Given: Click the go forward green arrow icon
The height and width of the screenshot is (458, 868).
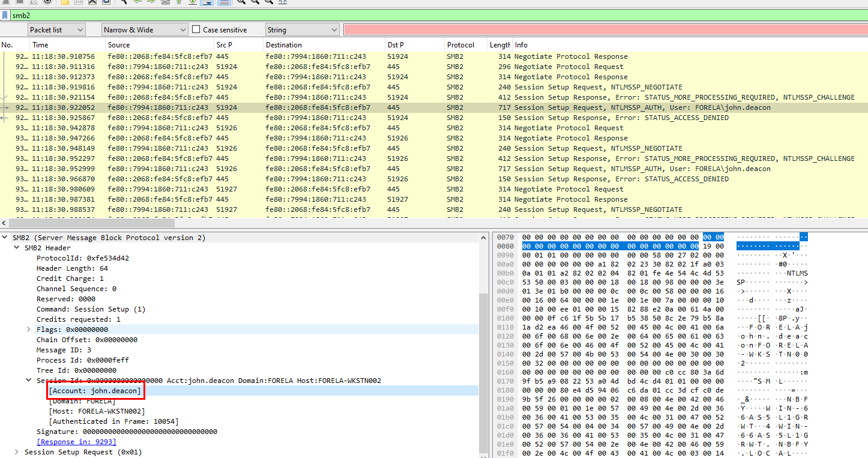Looking at the screenshot, I should click(151, 2).
